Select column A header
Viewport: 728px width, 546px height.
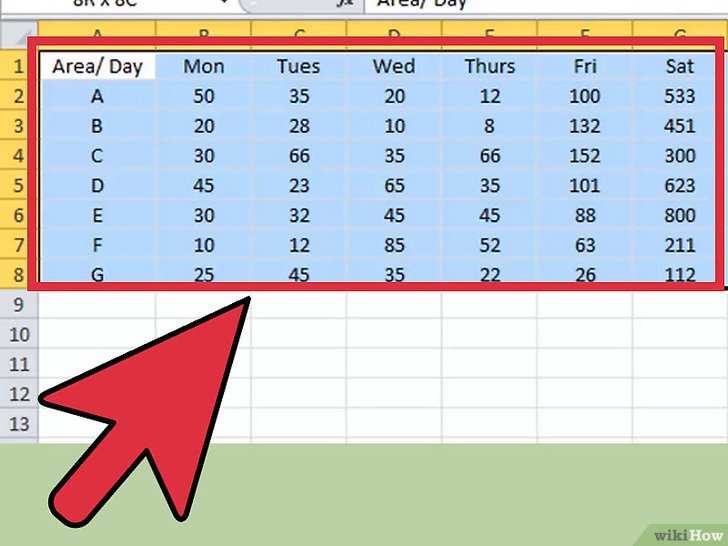coord(97,34)
